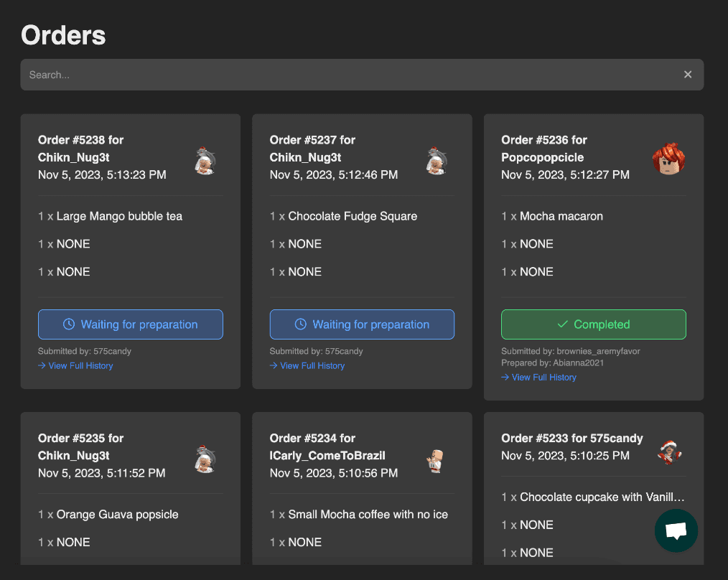
Task: Click ICarly_ComeToBrazil's avatar
Action: pyautogui.click(x=437, y=460)
